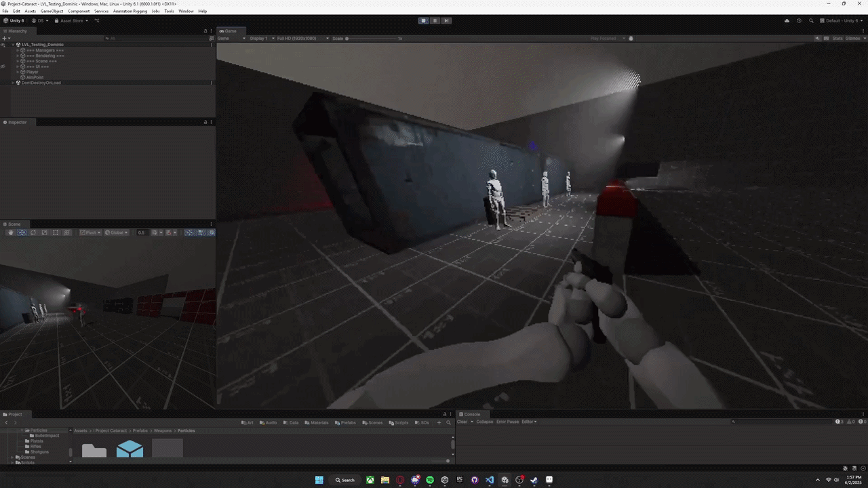
Task: Open Undo History from top toolbar
Action: [799, 20]
